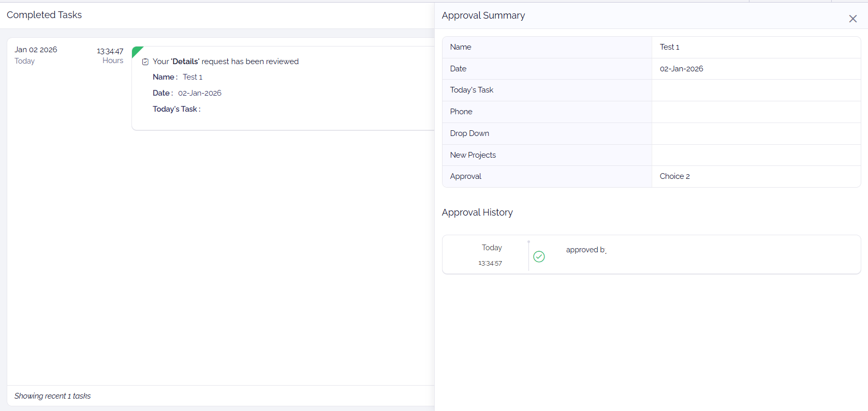
Task: Click the 'Test 1' name on the task card
Action: click(192, 77)
